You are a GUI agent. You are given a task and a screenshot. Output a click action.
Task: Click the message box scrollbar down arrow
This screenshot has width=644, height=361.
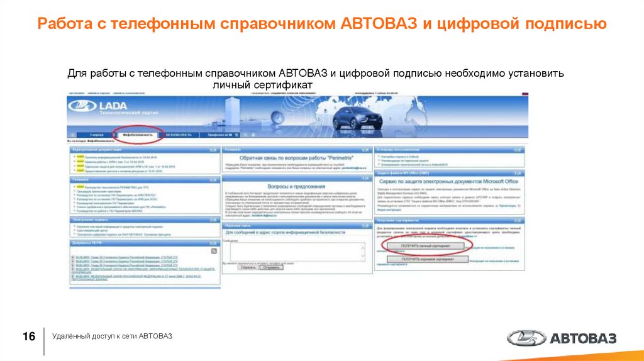pos(363,257)
